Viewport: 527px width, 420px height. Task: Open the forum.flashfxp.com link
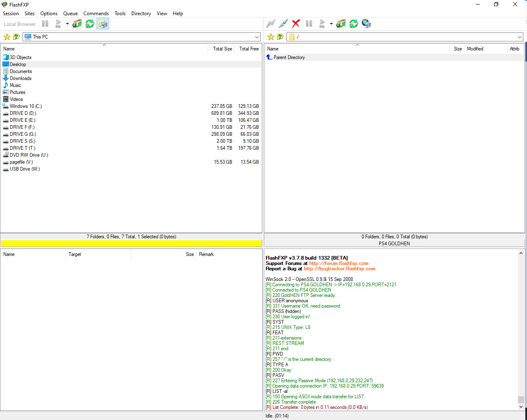(339, 263)
